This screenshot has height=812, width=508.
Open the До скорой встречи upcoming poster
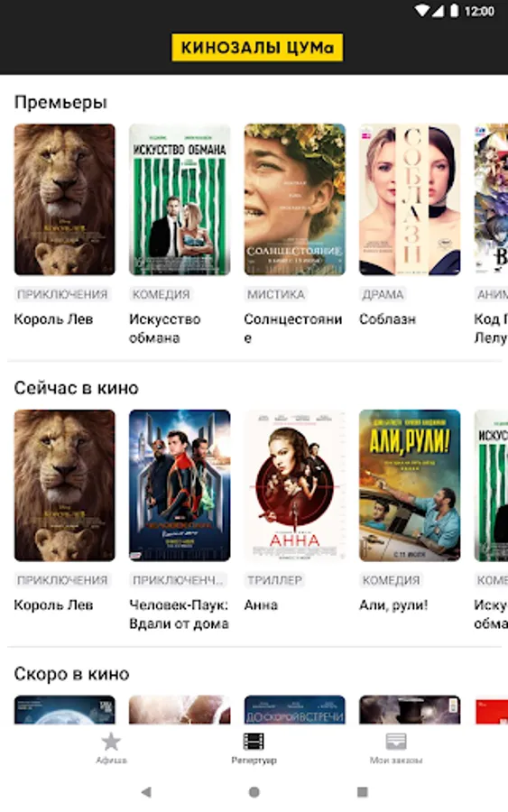click(x=295, y=709)
